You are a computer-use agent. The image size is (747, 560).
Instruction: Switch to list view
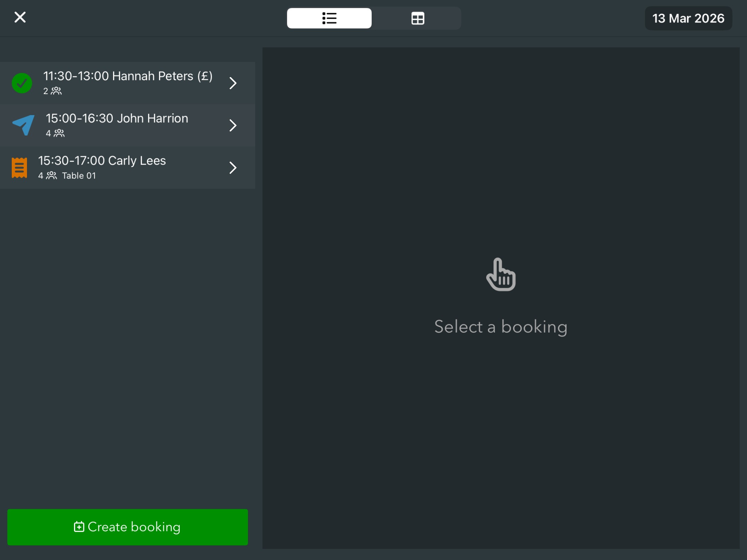pyautogui.click(x=329, y=18)
